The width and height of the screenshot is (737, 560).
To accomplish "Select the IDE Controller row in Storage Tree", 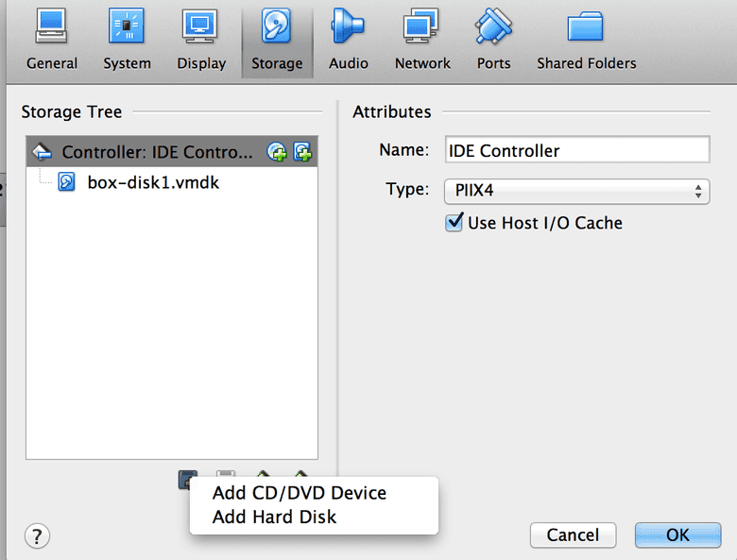I will pos(172,152).
